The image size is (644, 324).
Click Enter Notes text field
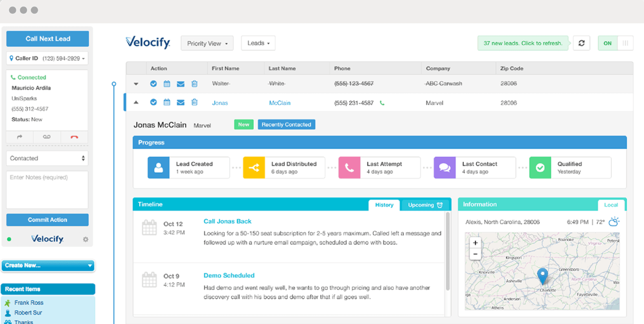[x=47, y=190]
